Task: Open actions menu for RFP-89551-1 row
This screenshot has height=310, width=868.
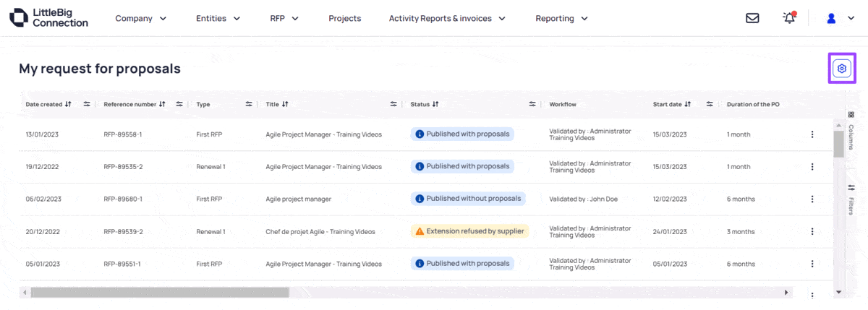Action: click(812, 264)
